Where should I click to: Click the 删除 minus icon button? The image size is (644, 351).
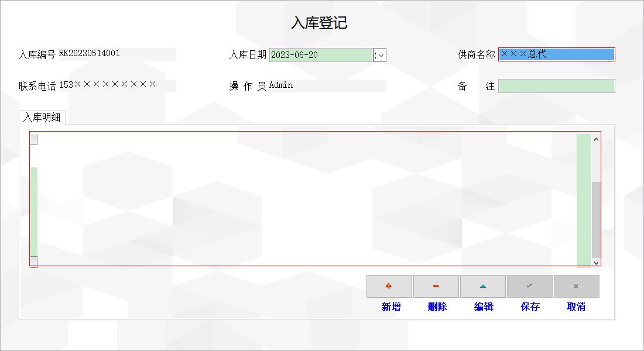436,286
